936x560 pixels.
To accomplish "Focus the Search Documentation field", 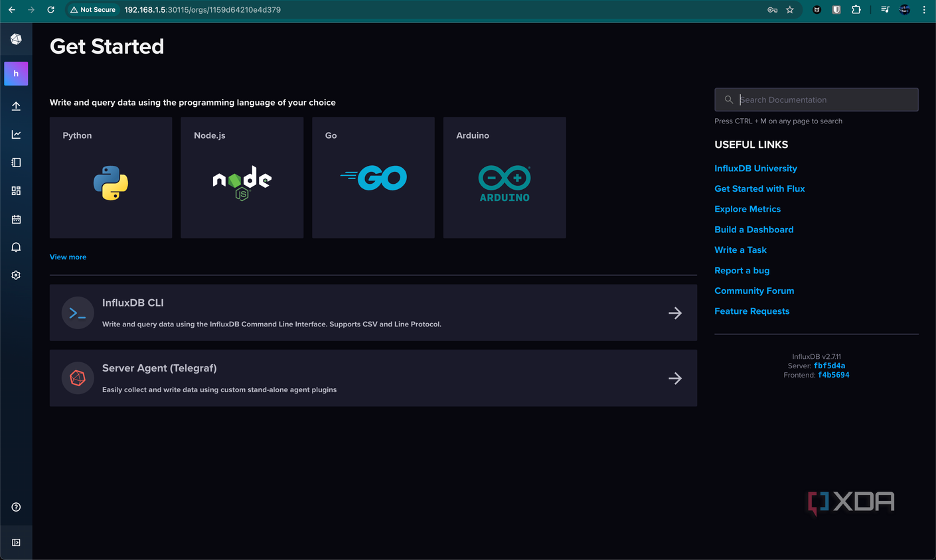I will (817, 100).
